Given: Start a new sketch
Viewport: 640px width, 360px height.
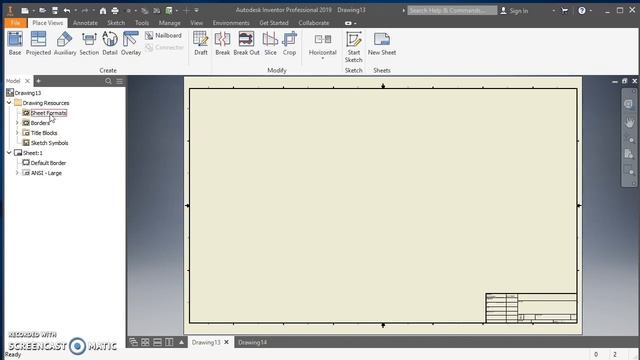Looking at the screenshot, I should pyautogui.click(x=353, y=47).
